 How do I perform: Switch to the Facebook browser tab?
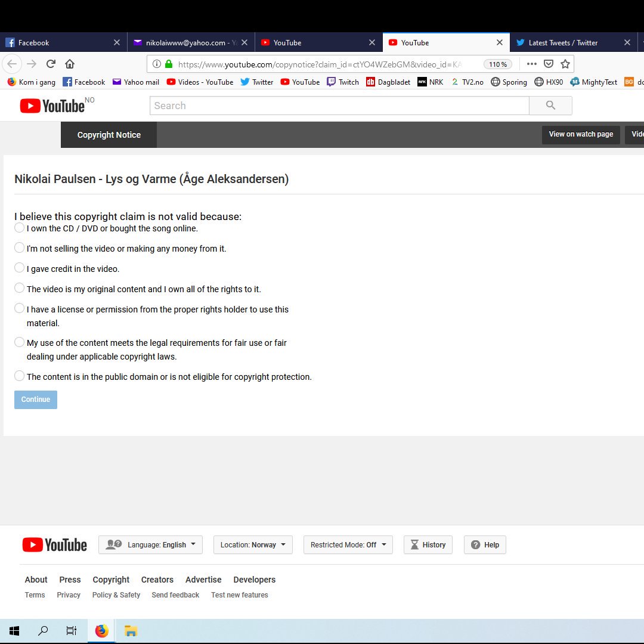pyautogui.click(x=64, y=42)
